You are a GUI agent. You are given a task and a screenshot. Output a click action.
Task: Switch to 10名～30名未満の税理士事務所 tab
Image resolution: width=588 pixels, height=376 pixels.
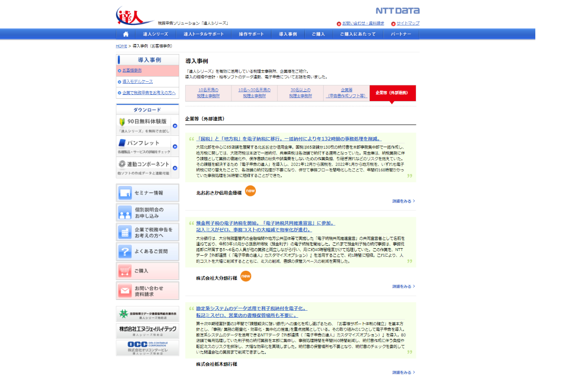254,93
